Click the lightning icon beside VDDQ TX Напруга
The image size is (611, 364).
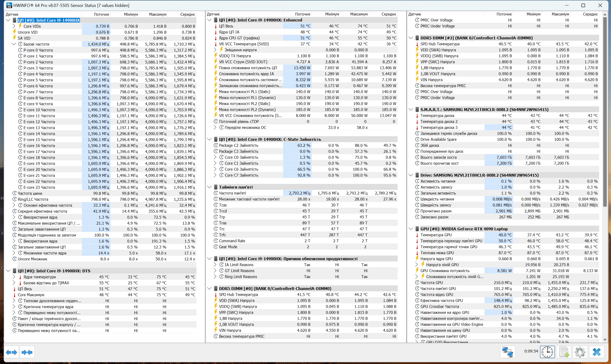tap(216, 56)
